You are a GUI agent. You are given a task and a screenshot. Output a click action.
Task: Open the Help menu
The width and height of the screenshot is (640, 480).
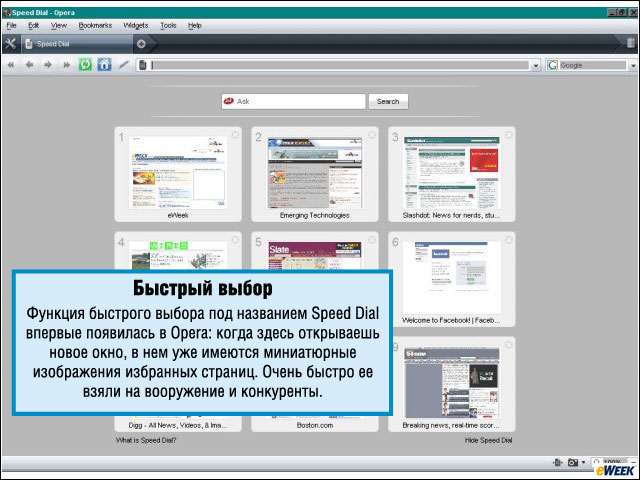coord(195,25)
